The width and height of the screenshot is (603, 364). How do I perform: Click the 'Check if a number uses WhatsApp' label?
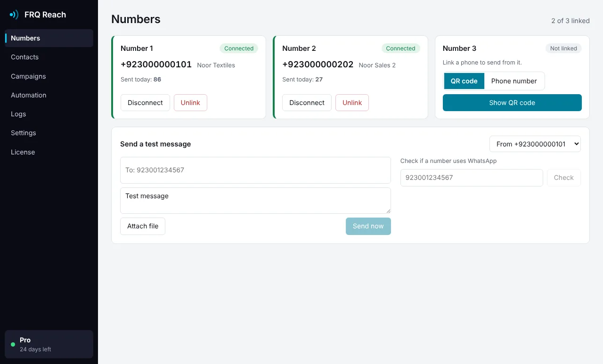[x=448, y=161]
